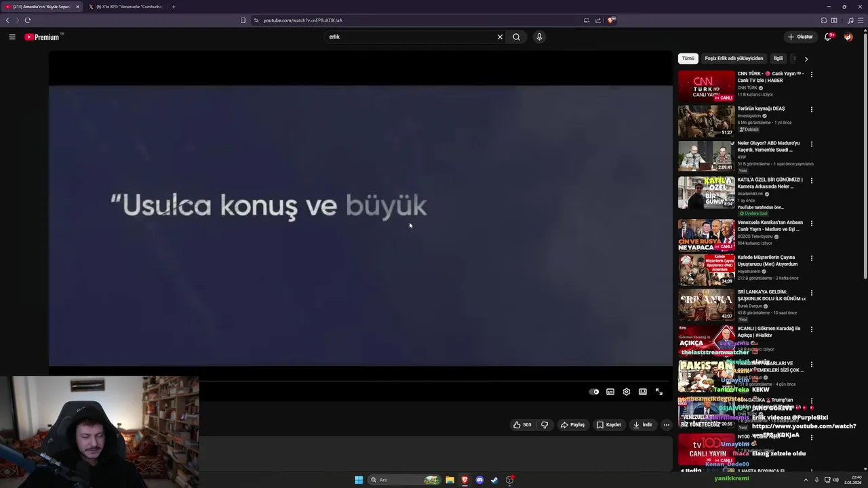Select the Tümü filter chip

(688, 58)
